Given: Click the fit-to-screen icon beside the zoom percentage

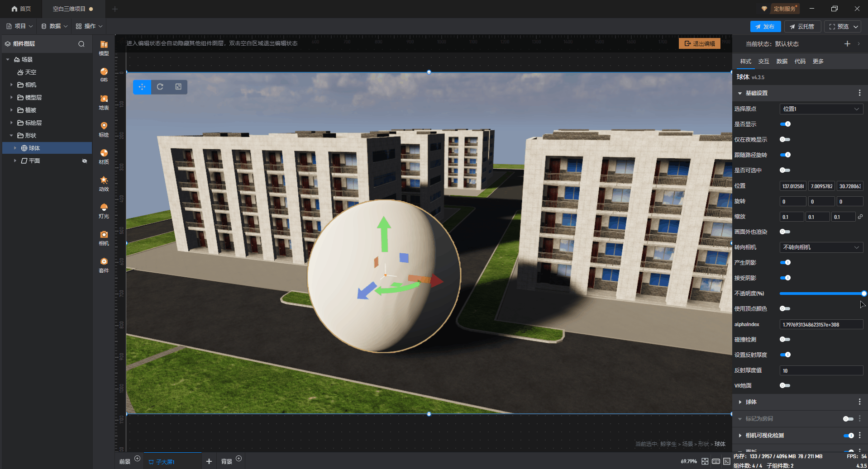Looking at the screenshot, I should [x=705, y=461].
